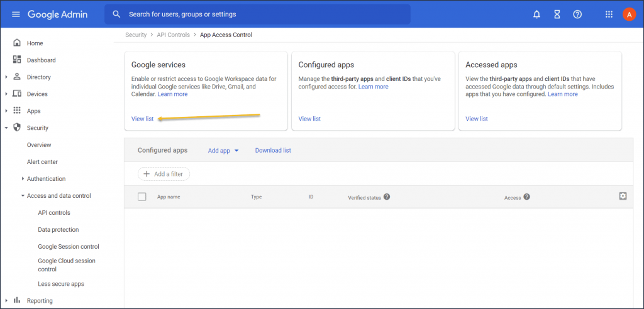The image size is (644, 309).
Task: Click the ID column header
Action: tap(311, 197)
